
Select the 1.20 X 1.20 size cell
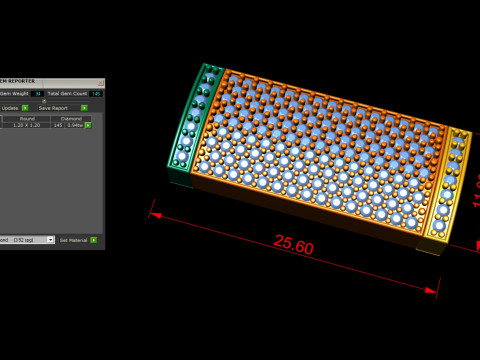27,125
